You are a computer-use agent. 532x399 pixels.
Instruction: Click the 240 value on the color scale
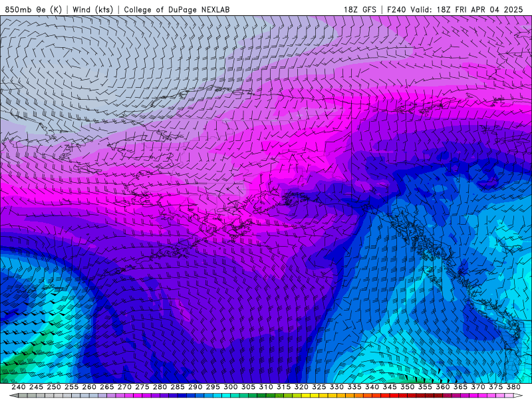pos(19,387)
